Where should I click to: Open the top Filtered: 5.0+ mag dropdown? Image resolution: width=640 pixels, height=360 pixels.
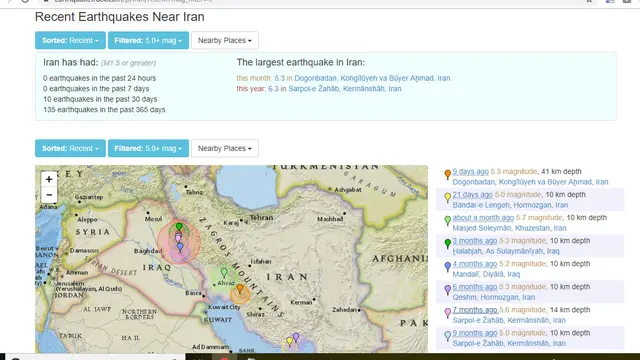[148, 40]
